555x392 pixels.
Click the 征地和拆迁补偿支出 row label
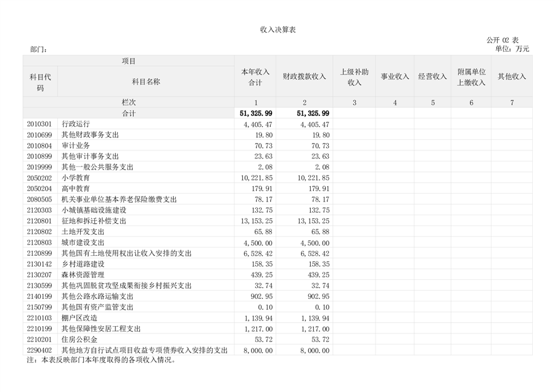tap(94, 221)
